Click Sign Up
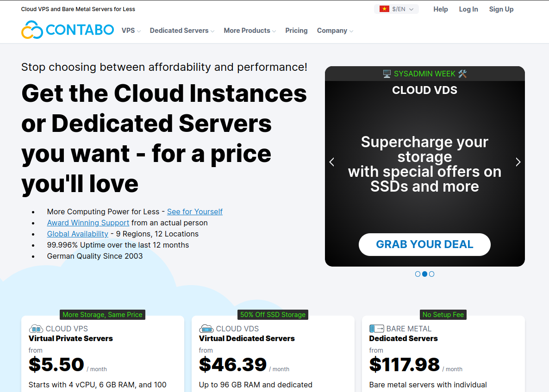Viewport: 549px width, 392px height. point(501,9)
